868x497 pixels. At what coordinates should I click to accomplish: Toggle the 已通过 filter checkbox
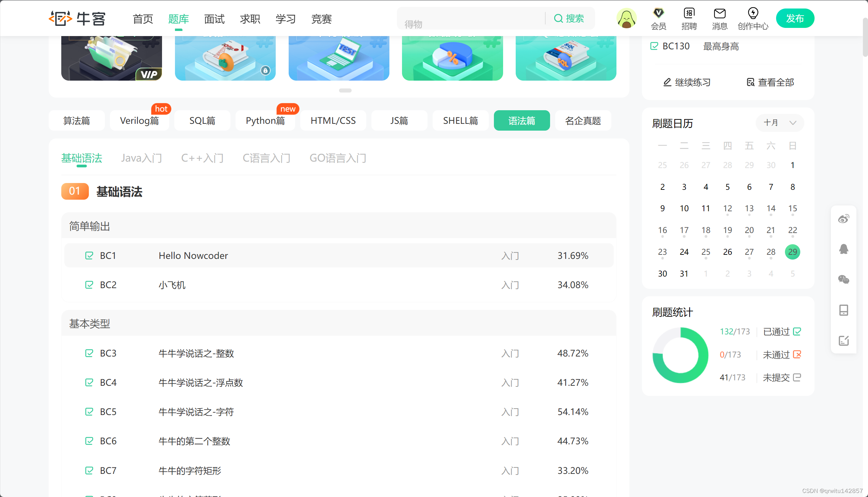pos(797,331)
